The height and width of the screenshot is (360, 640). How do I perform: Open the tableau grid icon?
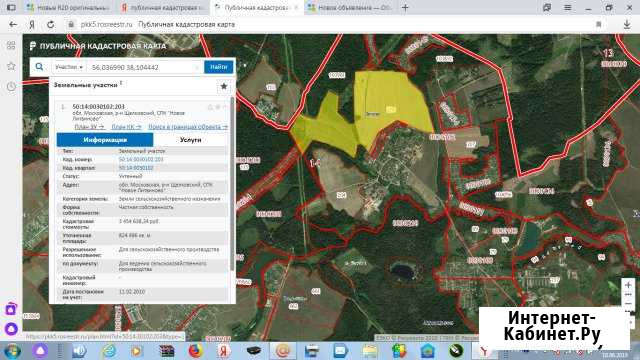pos(11,45)
